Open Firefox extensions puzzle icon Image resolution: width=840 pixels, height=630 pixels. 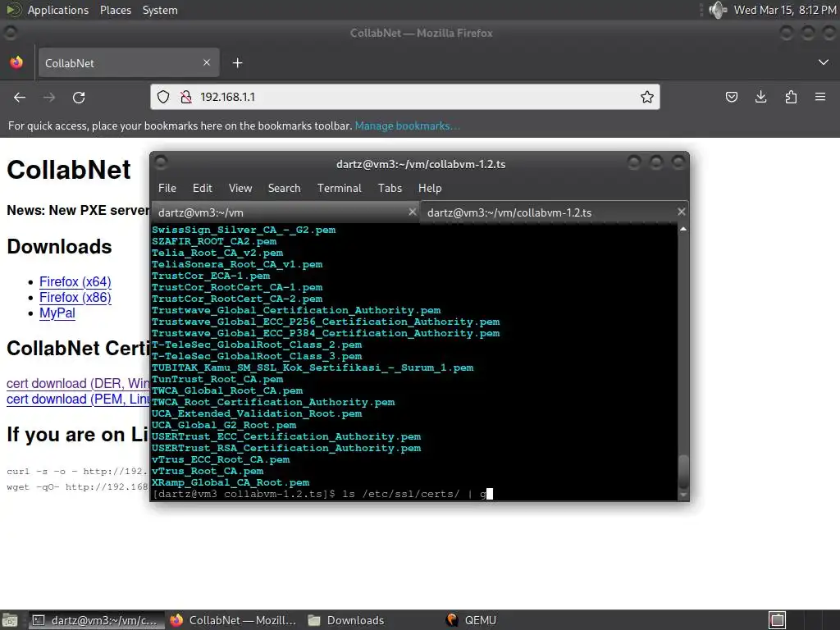point(791,97)
